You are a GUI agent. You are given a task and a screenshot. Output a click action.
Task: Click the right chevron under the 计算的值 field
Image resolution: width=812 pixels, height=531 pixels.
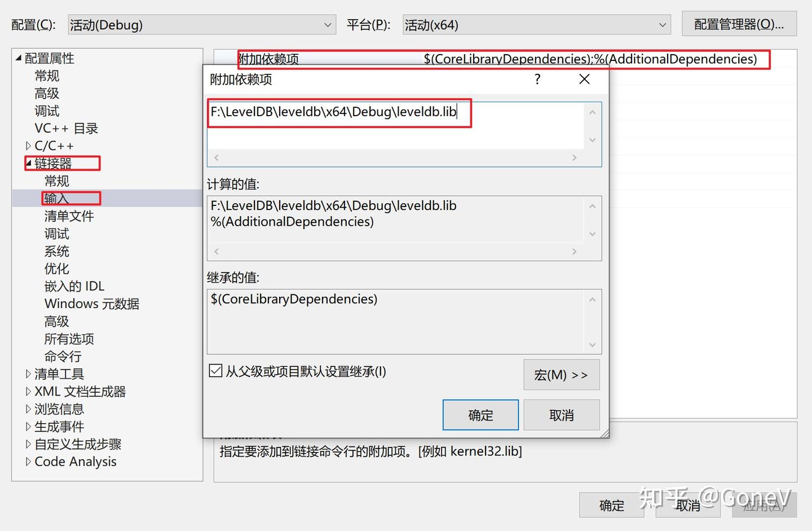[x=574, y=251]
